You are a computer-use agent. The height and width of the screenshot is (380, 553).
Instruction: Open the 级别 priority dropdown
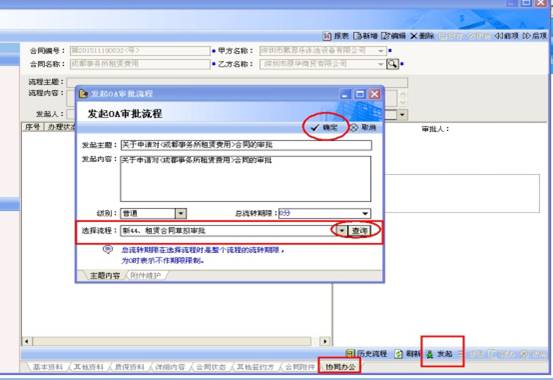coord(181,213)
